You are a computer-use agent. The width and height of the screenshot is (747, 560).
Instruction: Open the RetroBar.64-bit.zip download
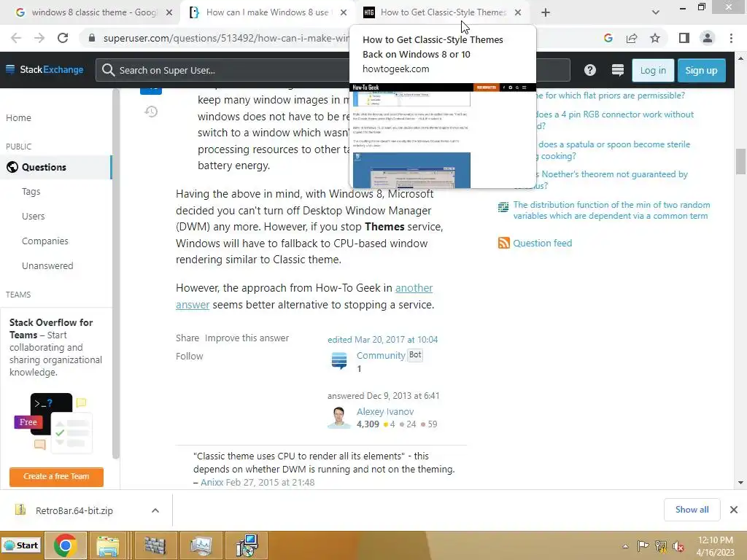pos(74,510)
